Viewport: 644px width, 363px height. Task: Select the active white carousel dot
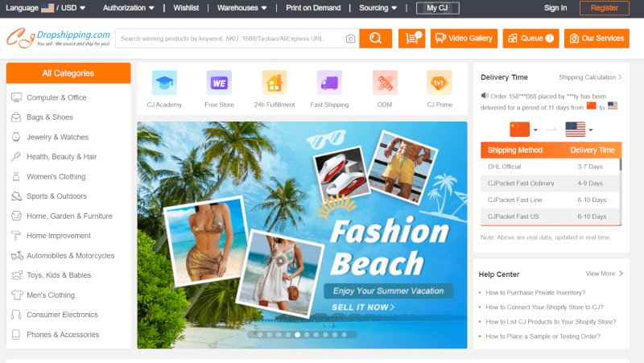click(x=297, y=335)
